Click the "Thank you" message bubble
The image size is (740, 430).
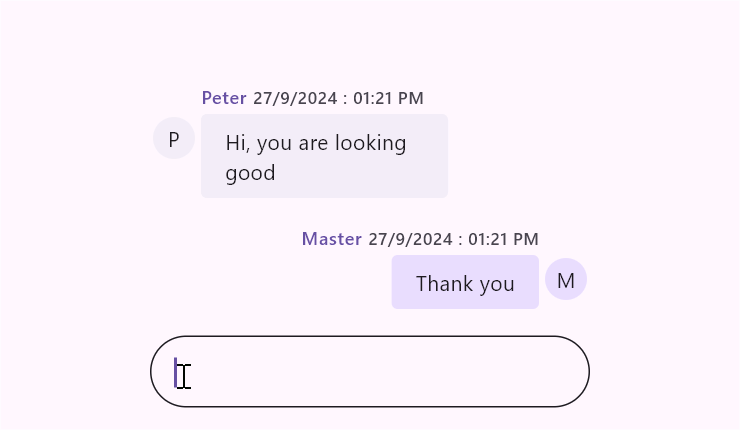[465, 282]
